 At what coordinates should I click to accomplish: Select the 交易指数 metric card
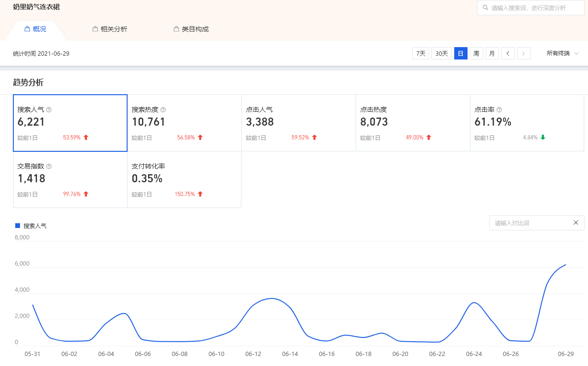70,180
